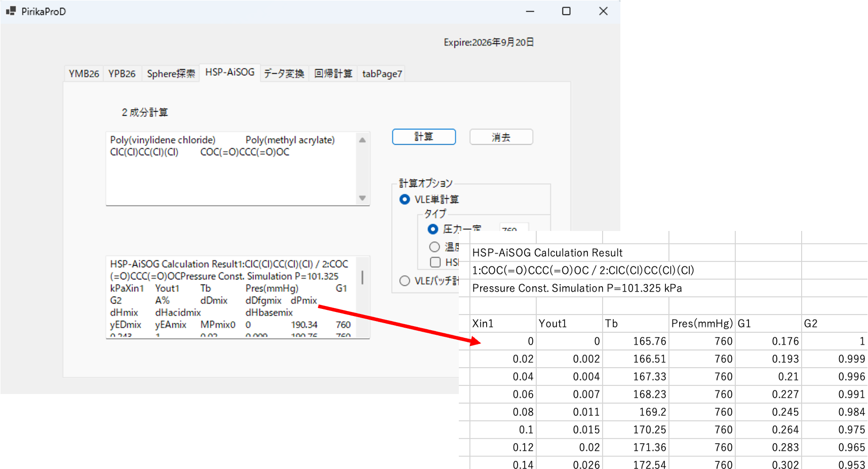Open the Sphere探索 tab

[x=171, y=74]
